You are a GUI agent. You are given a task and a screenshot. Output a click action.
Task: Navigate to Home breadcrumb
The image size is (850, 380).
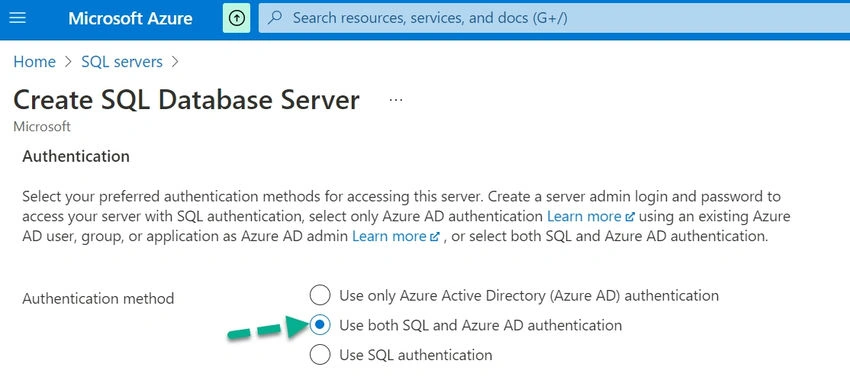point(34,62)
